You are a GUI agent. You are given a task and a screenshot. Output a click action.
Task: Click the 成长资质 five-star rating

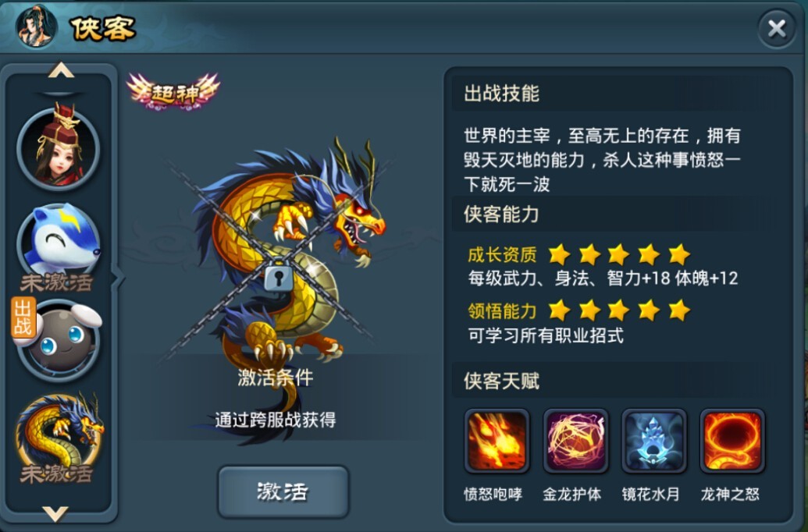(x=619, y=254)
